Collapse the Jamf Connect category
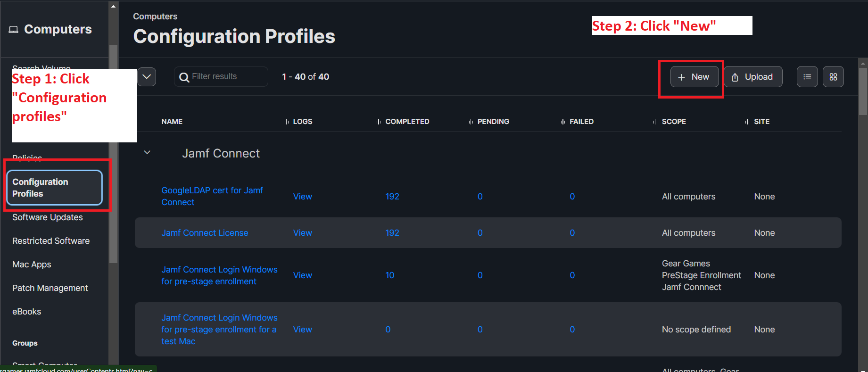The height and width of the screenshot is (372, 868). point(147,153)
